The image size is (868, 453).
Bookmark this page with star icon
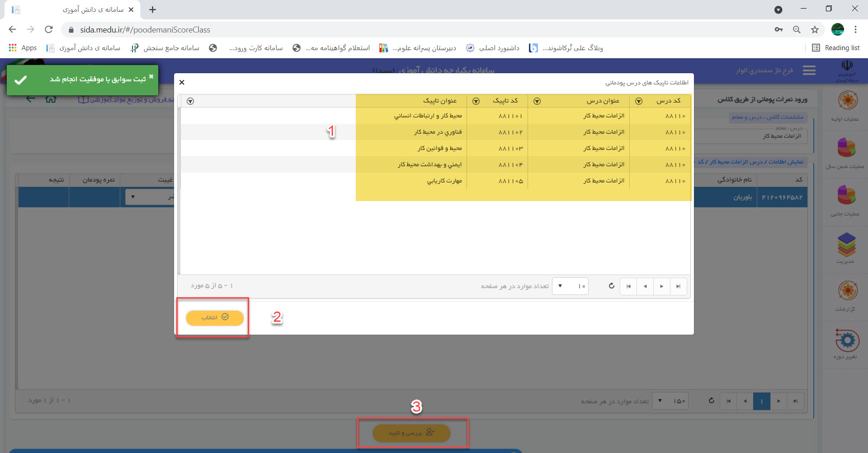point(815,30)
